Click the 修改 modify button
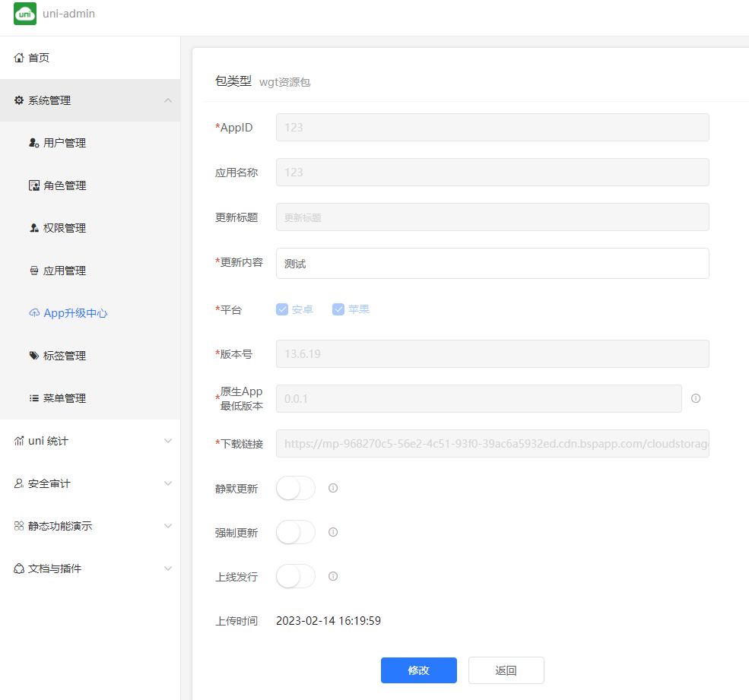749x700 pixels. [419, 670]
